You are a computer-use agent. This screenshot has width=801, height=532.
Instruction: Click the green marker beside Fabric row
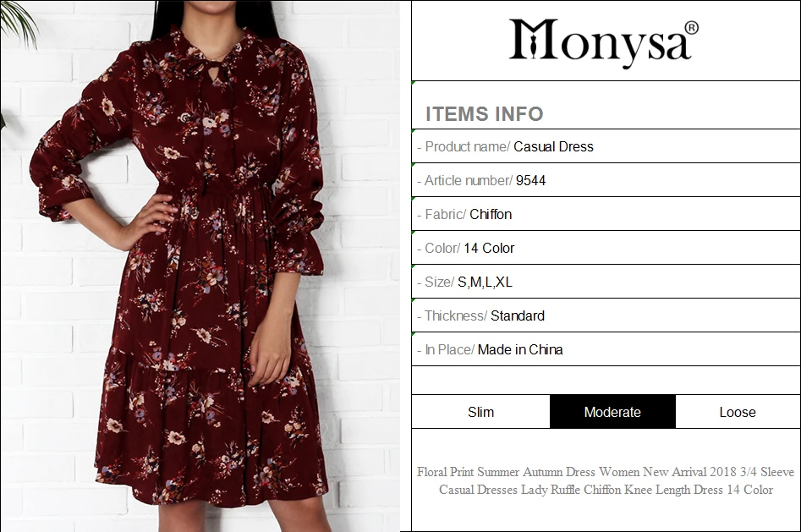pyautogui.click(x=414, y=198)
